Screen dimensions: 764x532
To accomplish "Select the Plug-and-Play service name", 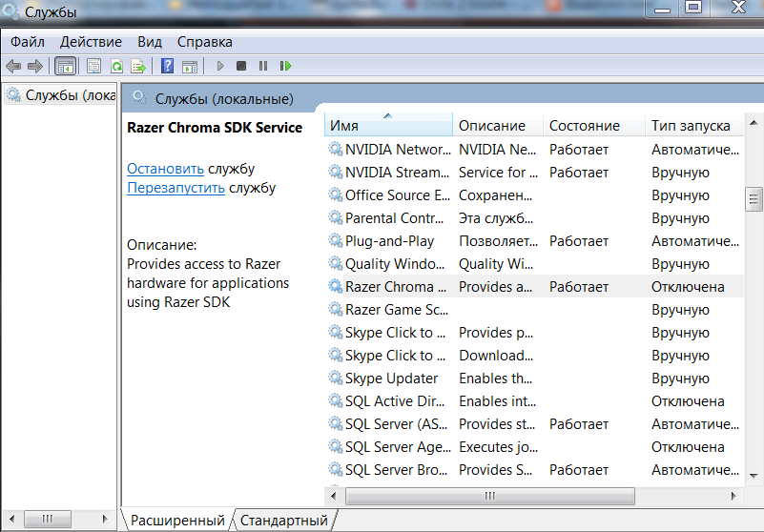I will click(x=389, y=240).
